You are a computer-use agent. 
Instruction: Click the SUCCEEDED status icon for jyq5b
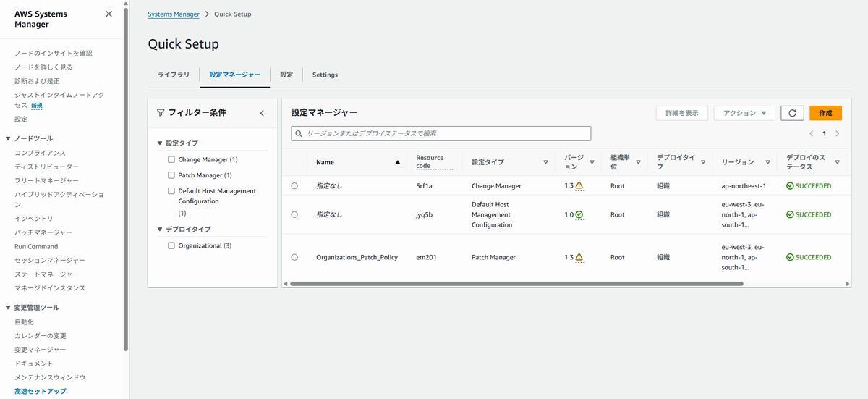coord(790,215)
